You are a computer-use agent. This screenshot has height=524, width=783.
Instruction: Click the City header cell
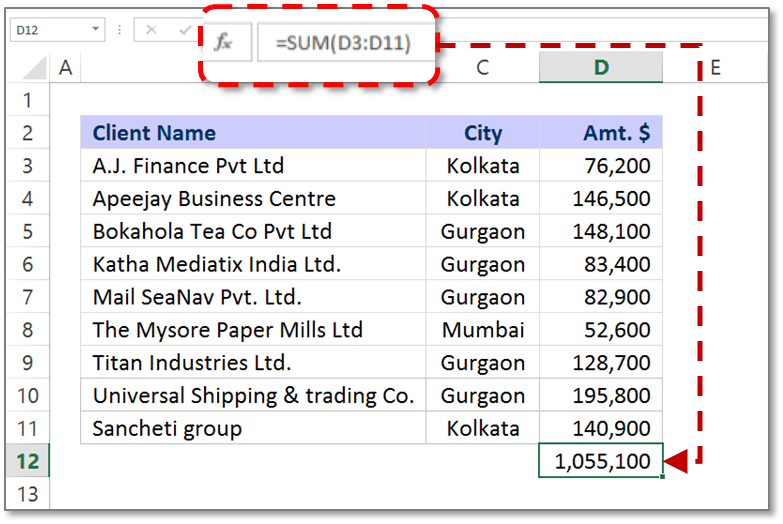click(483, 133)
